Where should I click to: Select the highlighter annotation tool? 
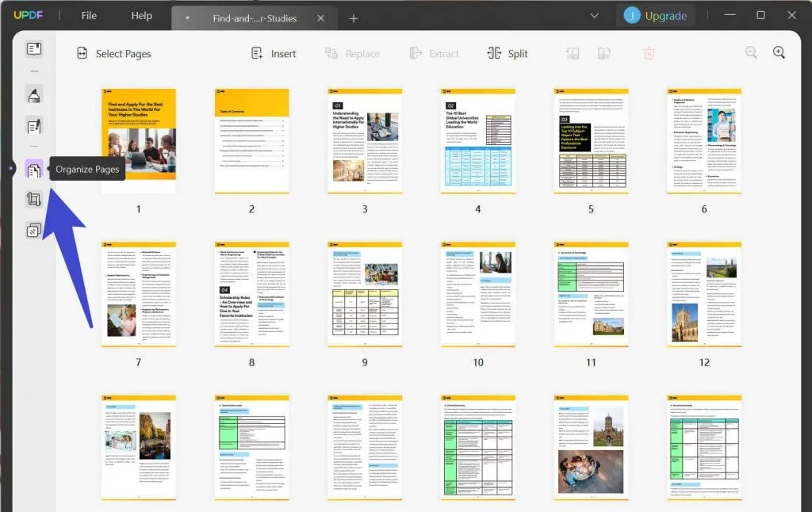pyautogui.click(x=33, y=94)
